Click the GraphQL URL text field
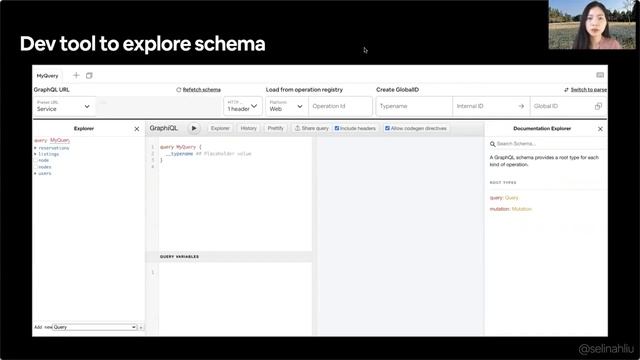This screenshot has height=360, width=640. click(159, 106)
